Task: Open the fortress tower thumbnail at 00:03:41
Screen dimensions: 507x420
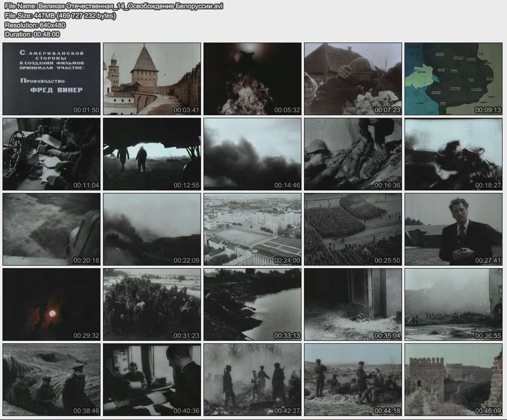Action: pyautogui.click(x=152, y=79)
